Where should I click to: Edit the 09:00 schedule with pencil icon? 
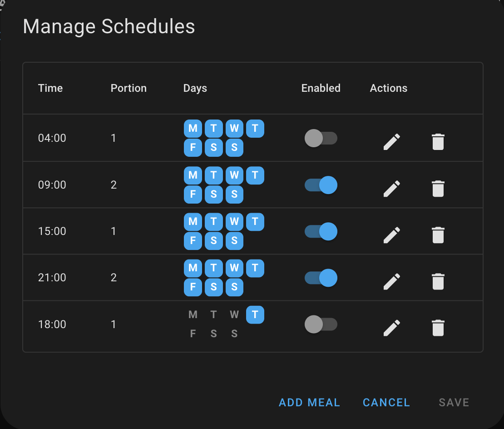[x=392, y=189]
